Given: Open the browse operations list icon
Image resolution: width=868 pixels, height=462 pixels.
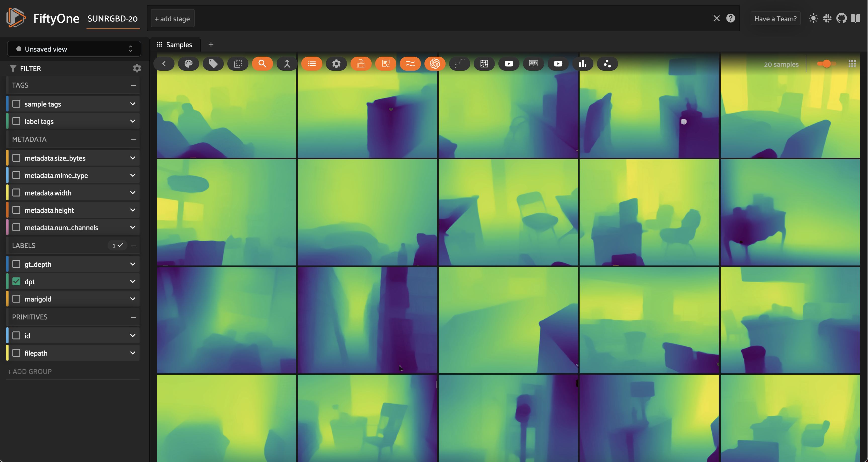Looking at the screenshot, I should [x=312, y=64].
